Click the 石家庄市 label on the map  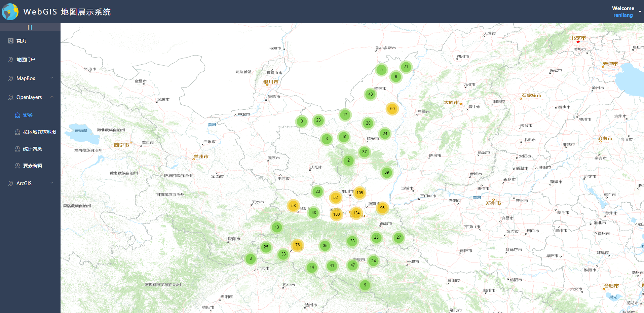point(532,96)
